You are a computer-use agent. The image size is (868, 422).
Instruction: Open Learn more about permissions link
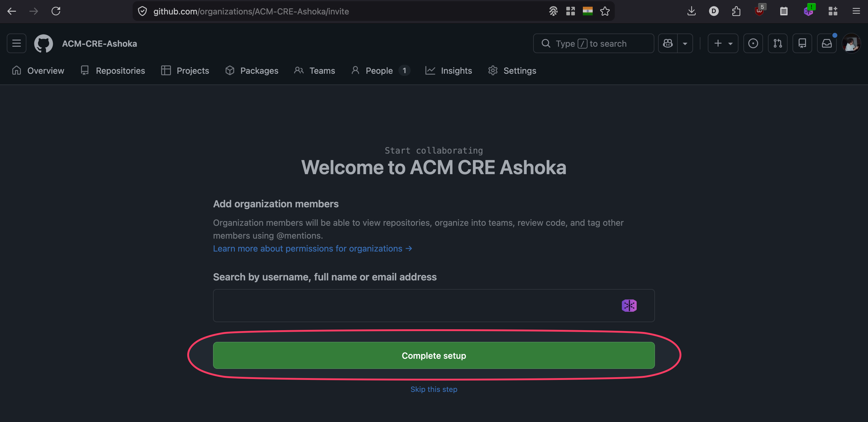tap(312, 248)
